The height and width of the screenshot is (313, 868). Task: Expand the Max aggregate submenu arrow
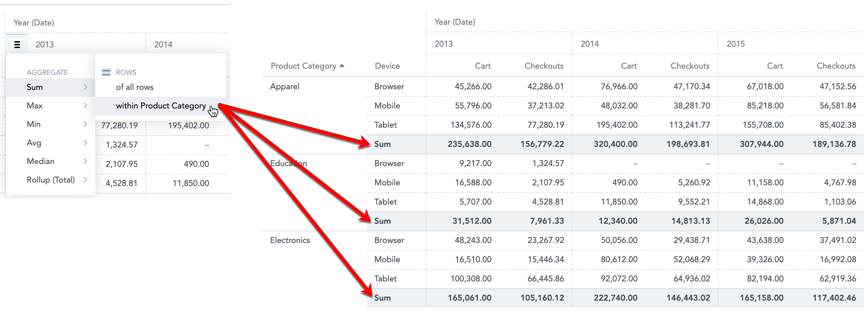pos(85,106)
